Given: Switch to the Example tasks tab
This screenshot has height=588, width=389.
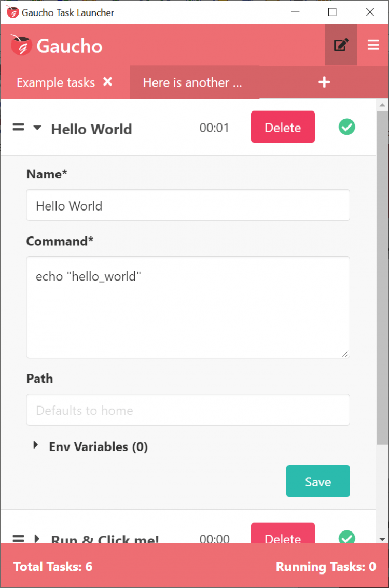Looking at the screenshot, I should click(x=55, y=82).
